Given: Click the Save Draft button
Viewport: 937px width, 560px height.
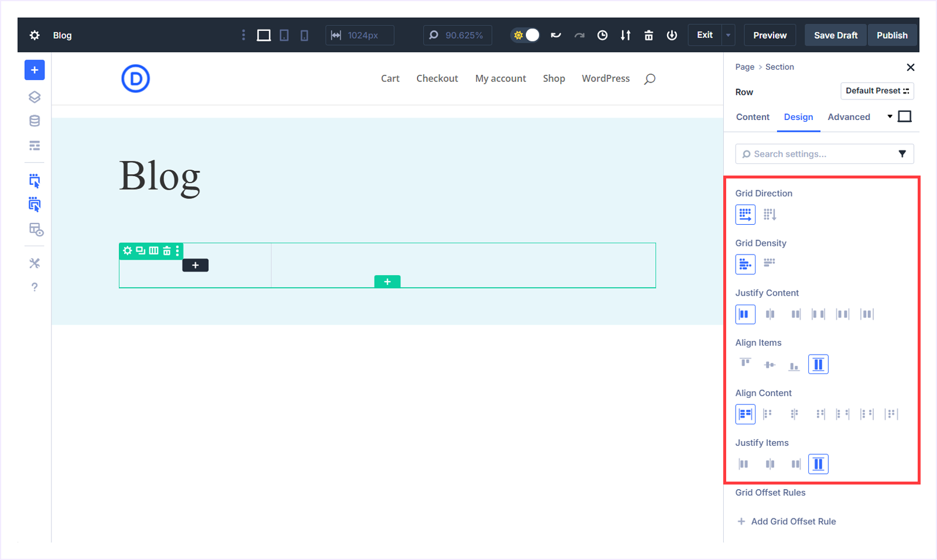Looking at the screenshot, I should click(x=835, y=35).
